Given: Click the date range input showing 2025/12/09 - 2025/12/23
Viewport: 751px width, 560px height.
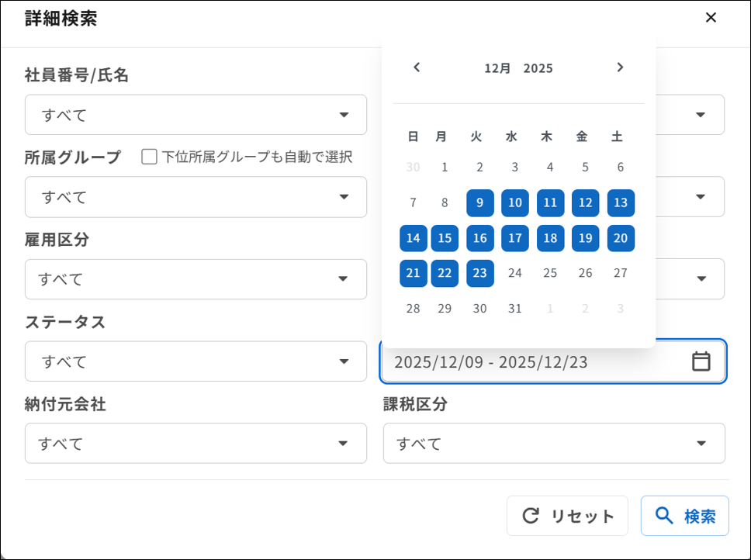Looking at the screenshot, I should [504, 361].
